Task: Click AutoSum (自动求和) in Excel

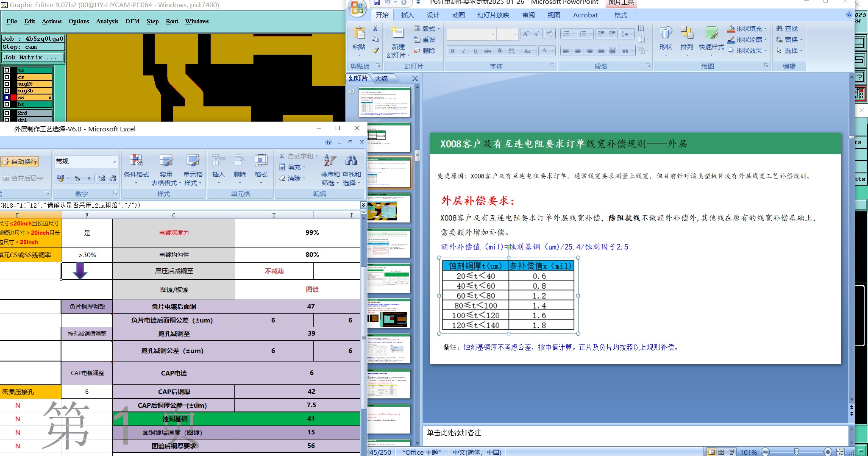Action: tap(298, 156)
